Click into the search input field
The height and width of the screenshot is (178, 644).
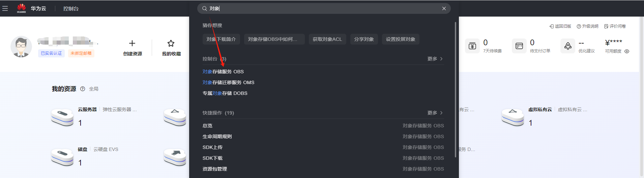(320, 8)
